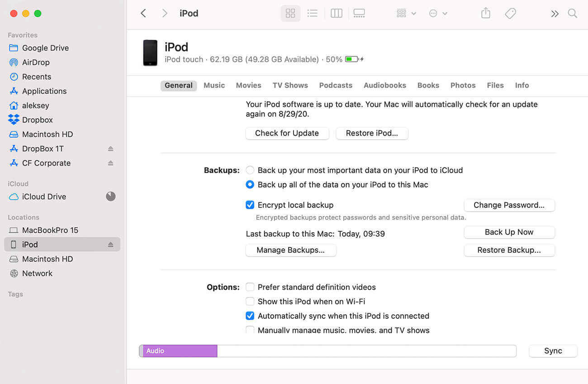Select MacBookPro 15 under Locations
The image size is (588, 384).
click(x=50, y=230)
